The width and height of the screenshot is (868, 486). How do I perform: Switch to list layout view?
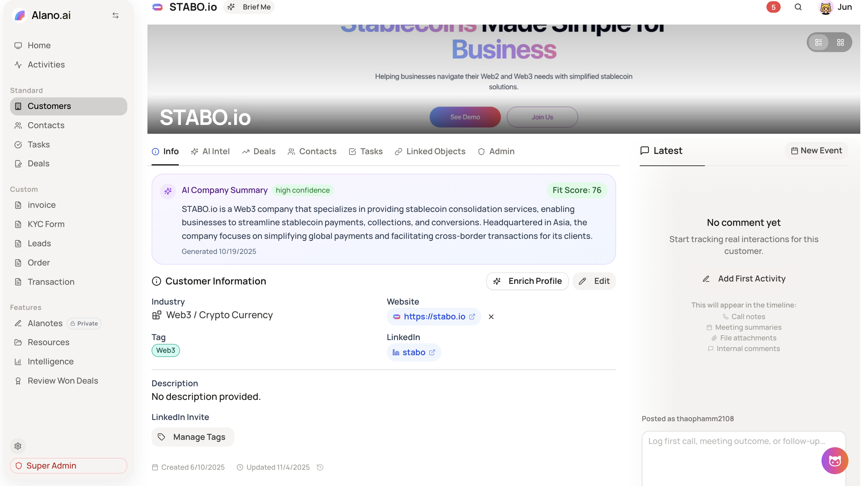[819, 42]
